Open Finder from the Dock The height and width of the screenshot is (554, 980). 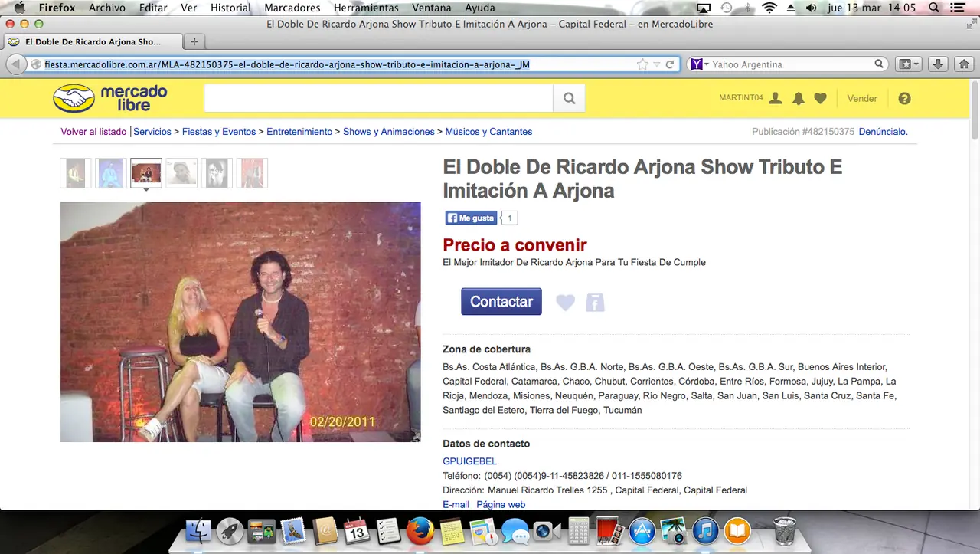click(198, 530)
